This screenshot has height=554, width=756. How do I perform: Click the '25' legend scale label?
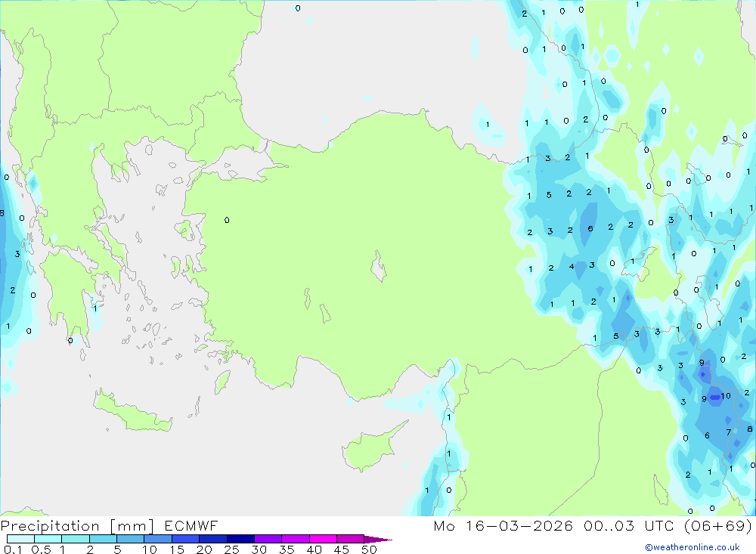232,549
